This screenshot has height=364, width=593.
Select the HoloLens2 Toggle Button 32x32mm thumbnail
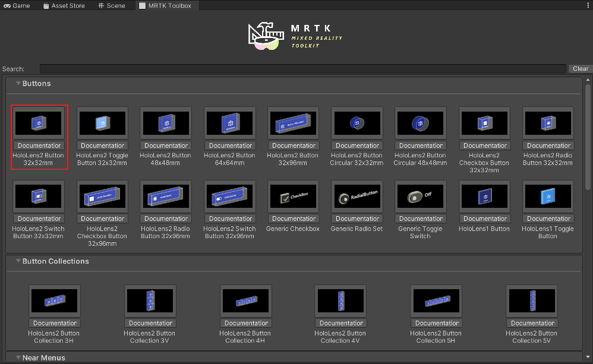pyautogui.click(x=102, y=123)
